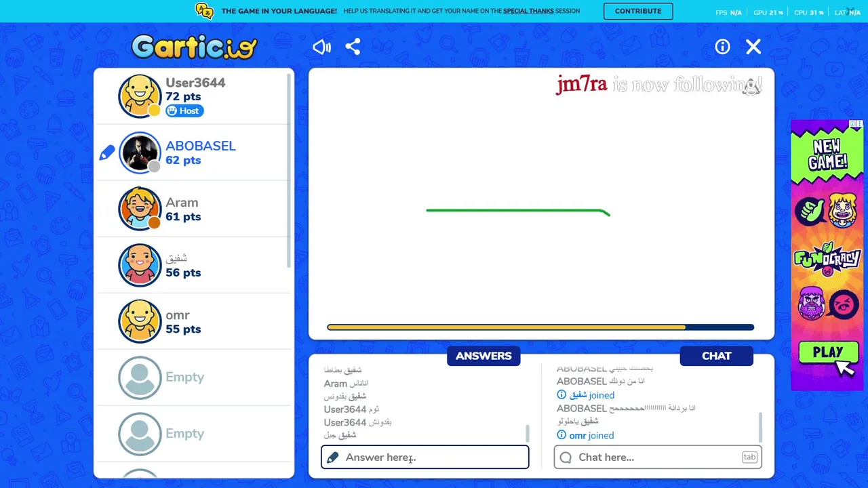Screen dimensions: 868x488
Task: Click the chat list scrollbar
Action: [x=761, y=427]
